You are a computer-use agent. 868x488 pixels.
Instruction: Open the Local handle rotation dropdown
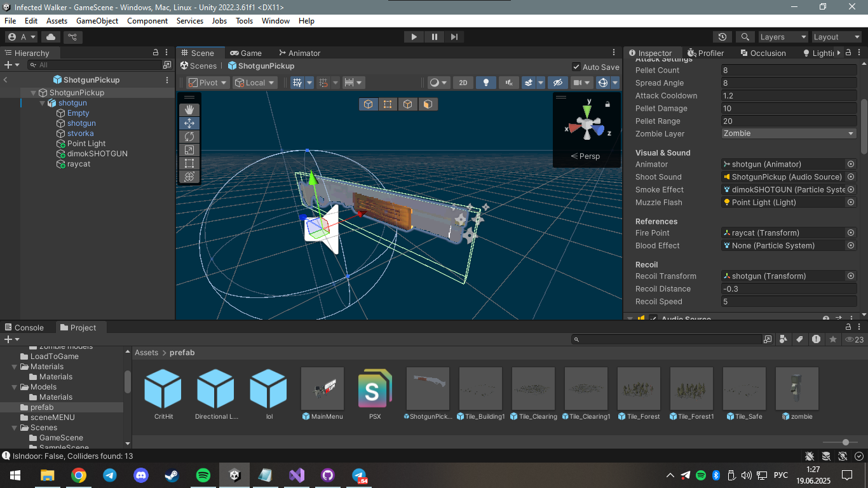tap(255, 83)
